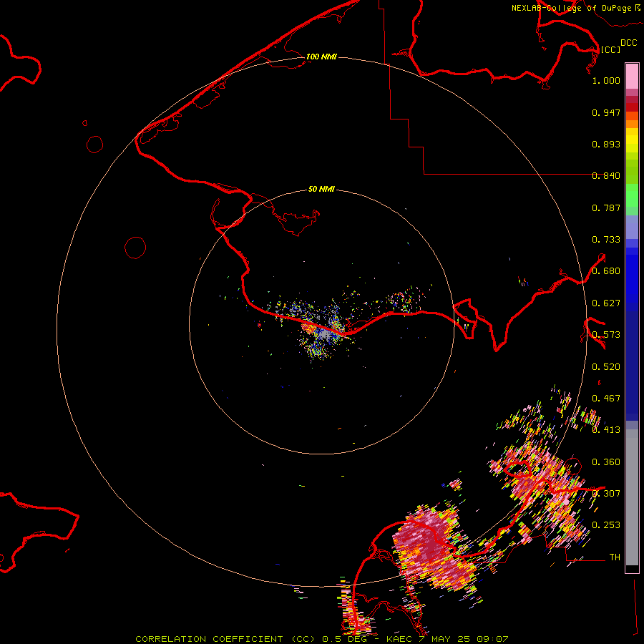This screenshot has width=644, height=644.
Task: Click the 0.573 scale value
Action: (606, 335)
